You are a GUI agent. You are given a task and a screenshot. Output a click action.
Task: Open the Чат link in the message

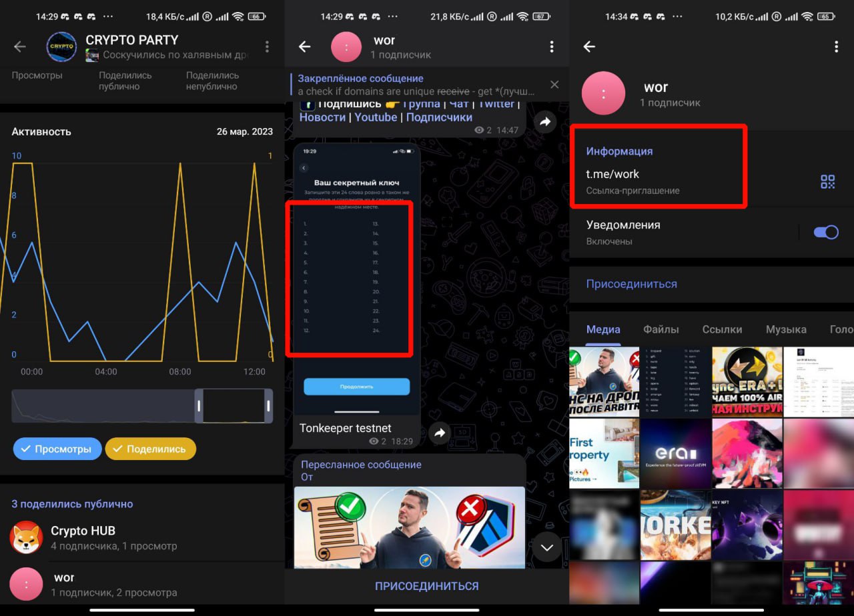[x=460, y=103]
